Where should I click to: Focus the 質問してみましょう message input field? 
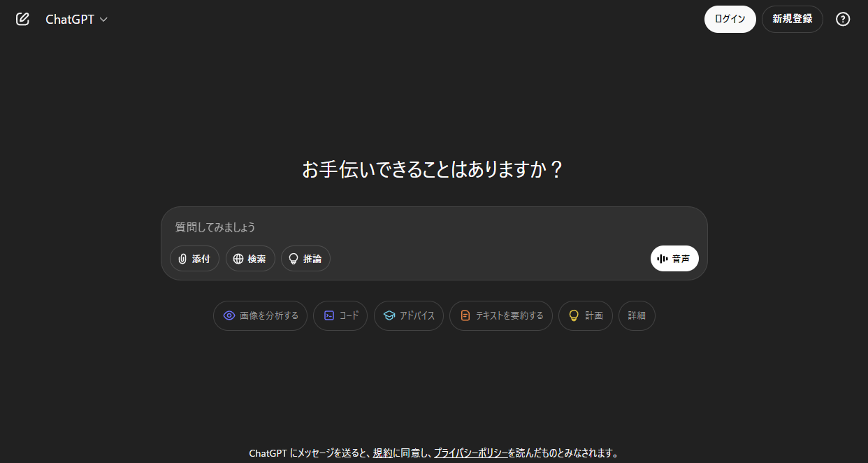pos(434,227)
